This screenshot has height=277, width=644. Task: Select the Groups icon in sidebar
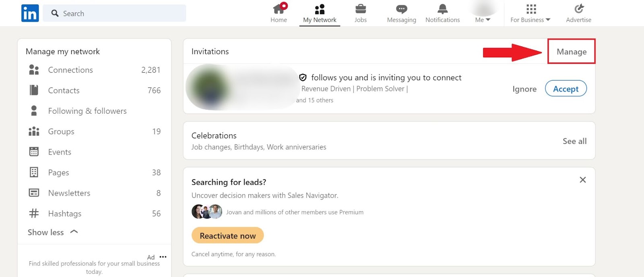[x=34, y=131]
